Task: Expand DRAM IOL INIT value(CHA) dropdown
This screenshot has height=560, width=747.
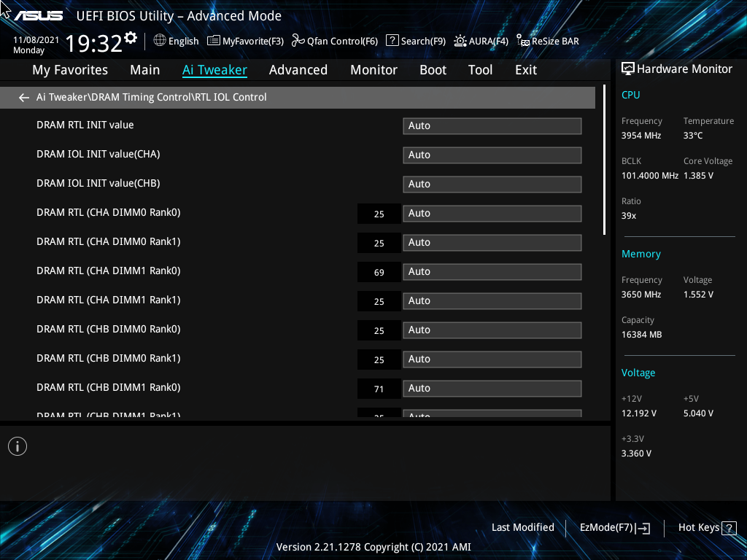Action: click(492, 155)
